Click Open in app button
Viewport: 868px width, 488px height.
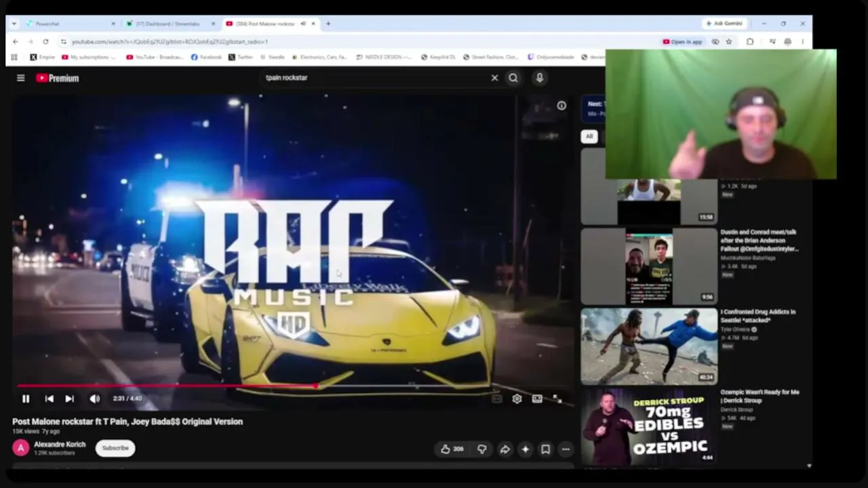[682, 42]
